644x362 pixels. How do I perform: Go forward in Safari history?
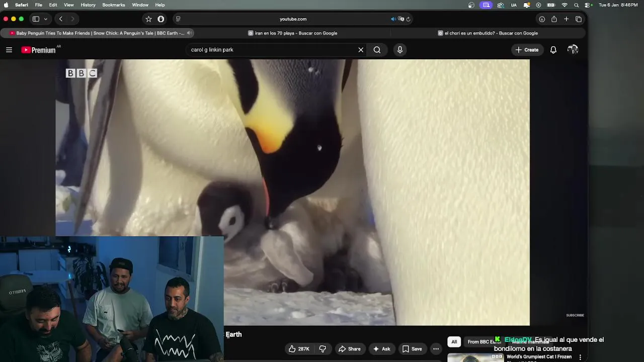pyautogui.click(x=73, y=19)
